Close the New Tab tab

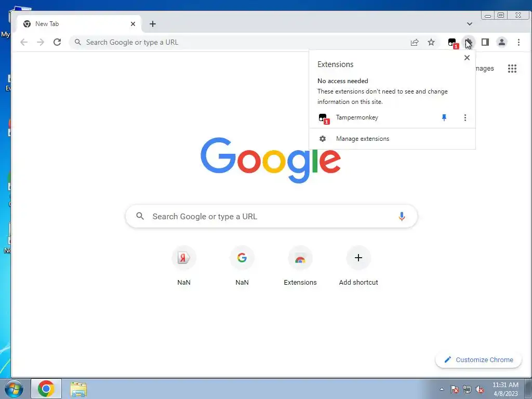point(132,24)
